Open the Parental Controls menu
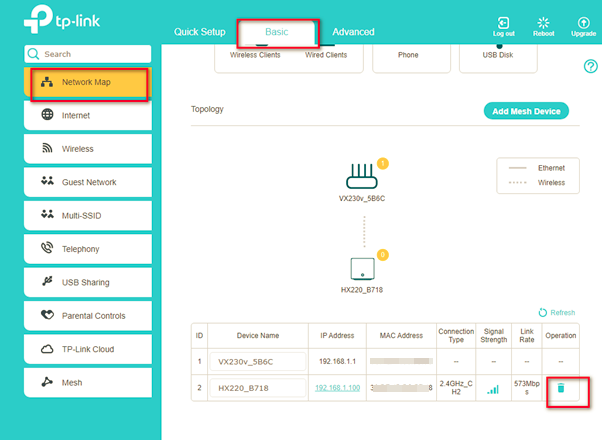This screenshot has height=440, width=602. point(88,316)
